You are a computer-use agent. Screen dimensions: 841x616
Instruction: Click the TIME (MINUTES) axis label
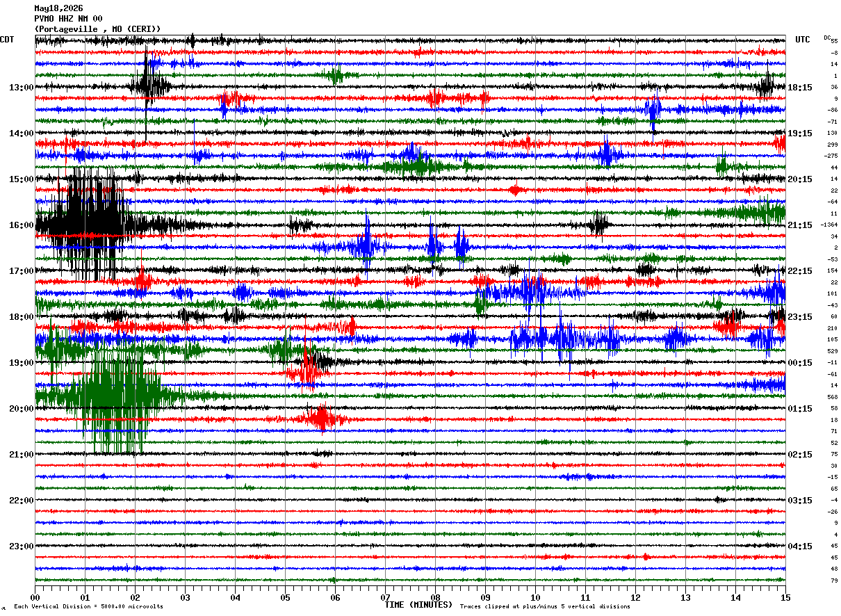(x=418, y=605)
